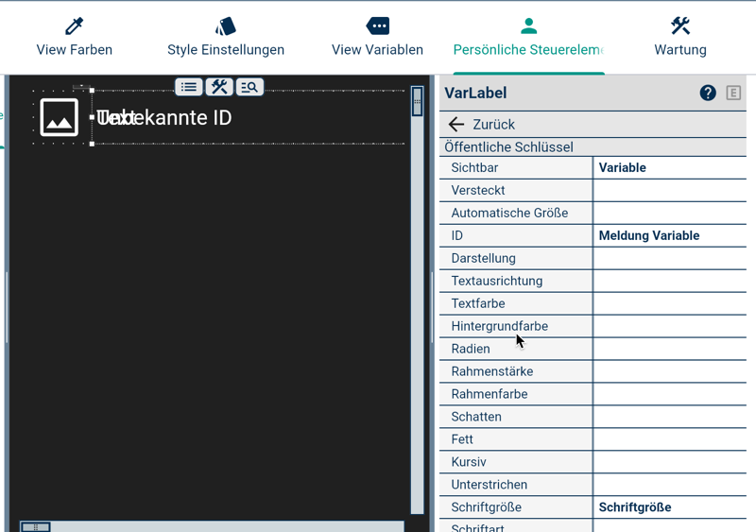Screen dimensions: 756x532
Task: Select the Persönliche Steuerelemente tab
Action: [x=528, y=38]
